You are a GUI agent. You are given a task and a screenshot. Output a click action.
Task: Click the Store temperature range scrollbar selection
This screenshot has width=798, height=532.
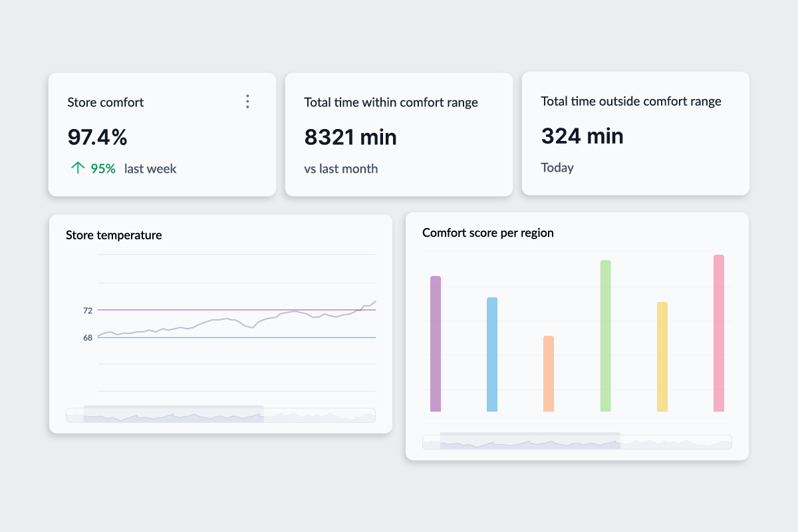[174, 414]
